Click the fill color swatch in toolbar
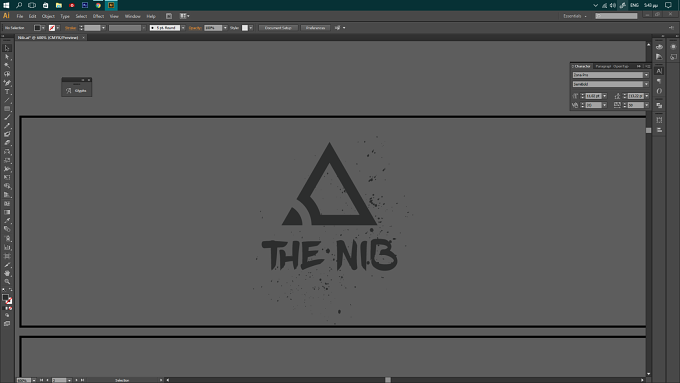The width and height of the screenshot is (680, 383). point(5,298)
